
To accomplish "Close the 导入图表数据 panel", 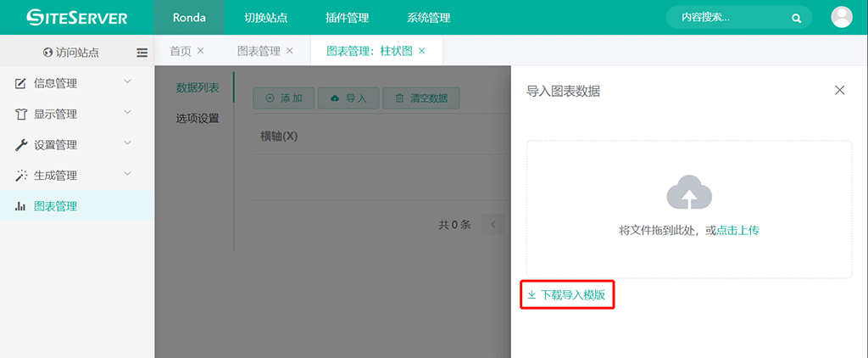I will (839, 91).
